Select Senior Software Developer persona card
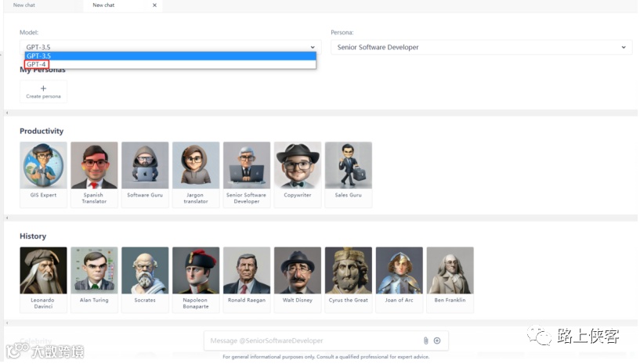The height and width of the screenshot is (364, 640). click(x=247, y=175)
